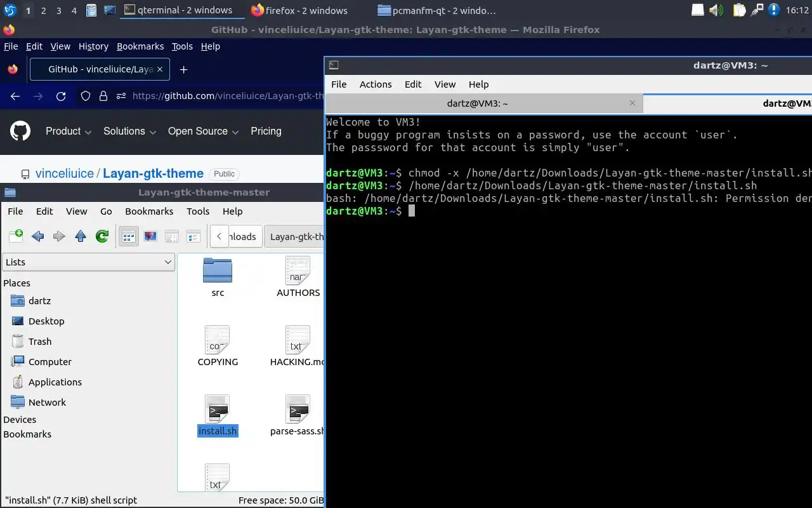Viewport: 812px width, 508px height.
Task: Open the clipboard manager tray icon
Action: (739, 10)
